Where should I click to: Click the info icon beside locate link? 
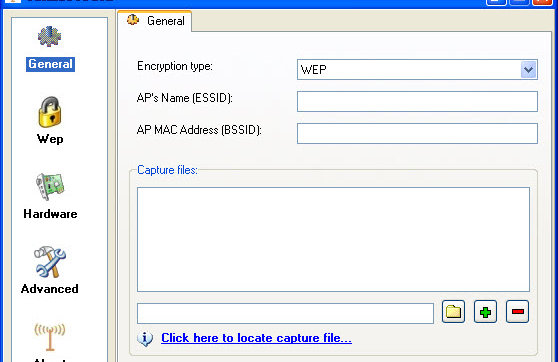coord(145,339)
